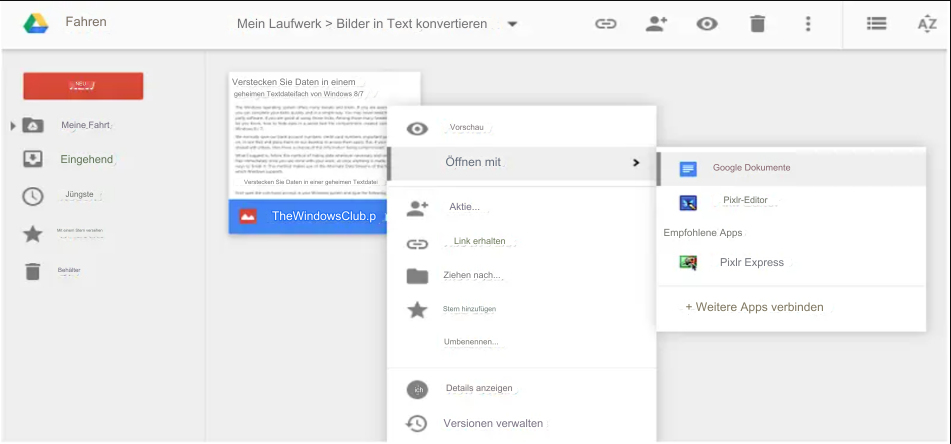Image resolution: width=951 pixels, height=444 pixels.
Task: Click the Pixlr-Editor app icon
Action: point(688,203)
